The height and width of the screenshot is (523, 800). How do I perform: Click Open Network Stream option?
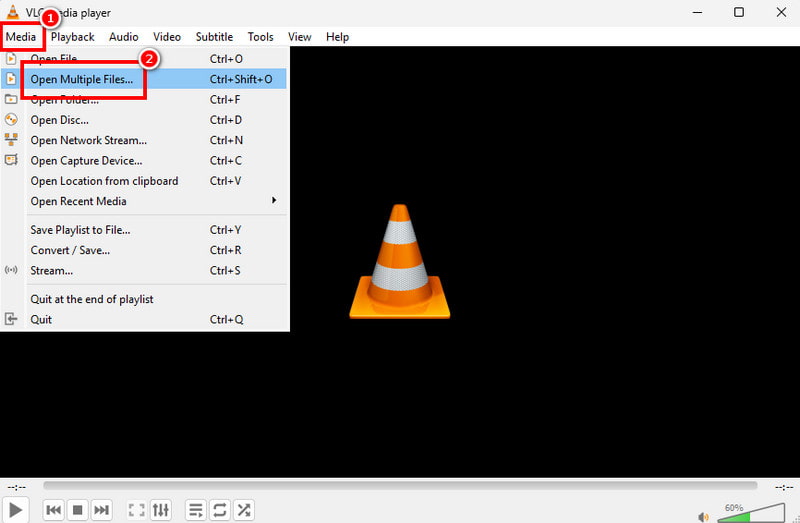pos(88,140)
